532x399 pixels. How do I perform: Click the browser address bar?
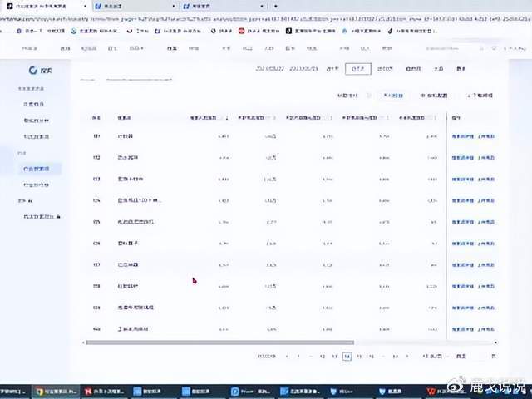pos(249,17)
